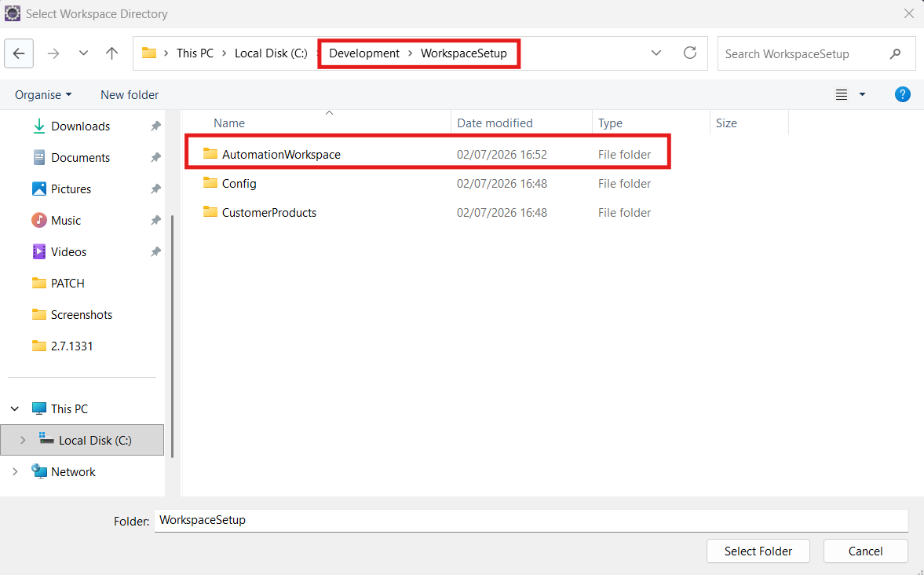Expand the Local Disk (C:) tree node
This screenshot has width=924, height=575.
pos(23,440)
